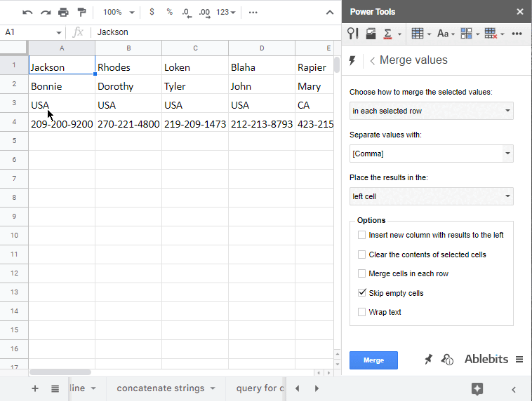532x401 pixels.
Task: Open the more toolbar options ellipsis
Action: tap(253, 13)
